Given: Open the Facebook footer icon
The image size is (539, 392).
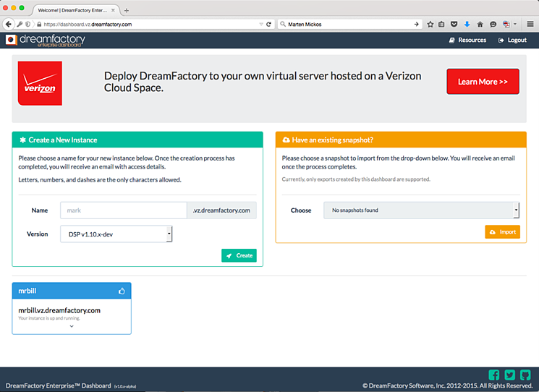Looking at the screenshot, I should (x=494, y=375).
